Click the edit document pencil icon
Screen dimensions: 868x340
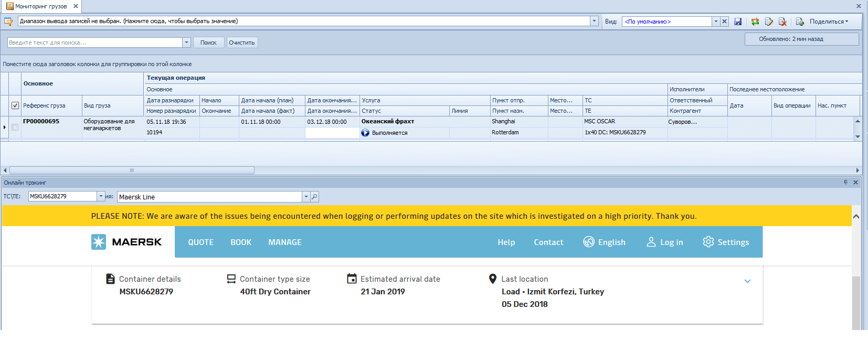pyautogui.click(x=769, y=22)
